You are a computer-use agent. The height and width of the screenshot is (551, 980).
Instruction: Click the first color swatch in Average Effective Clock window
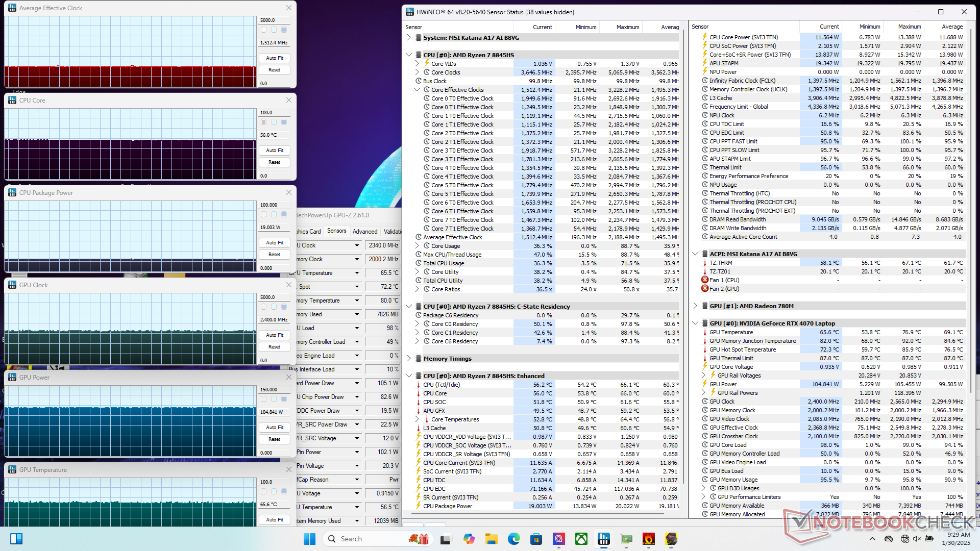(263, 30)
